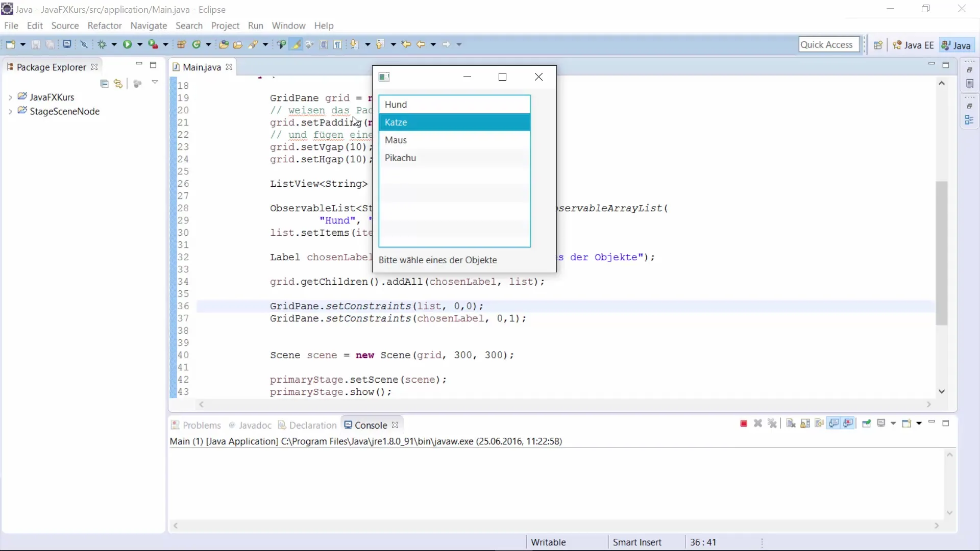Click the Previous Annotation icon
Viewport: 980px width, 551px height.
380,44
